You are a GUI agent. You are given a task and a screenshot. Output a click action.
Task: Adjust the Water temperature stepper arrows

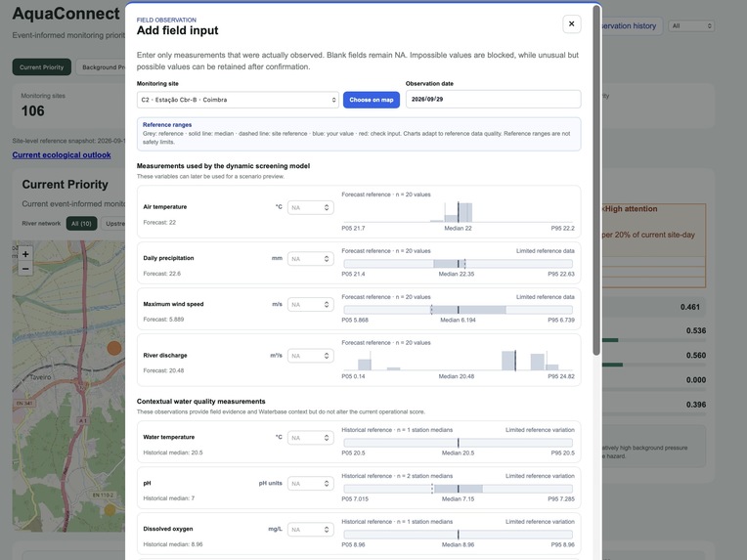pos(327,438)
